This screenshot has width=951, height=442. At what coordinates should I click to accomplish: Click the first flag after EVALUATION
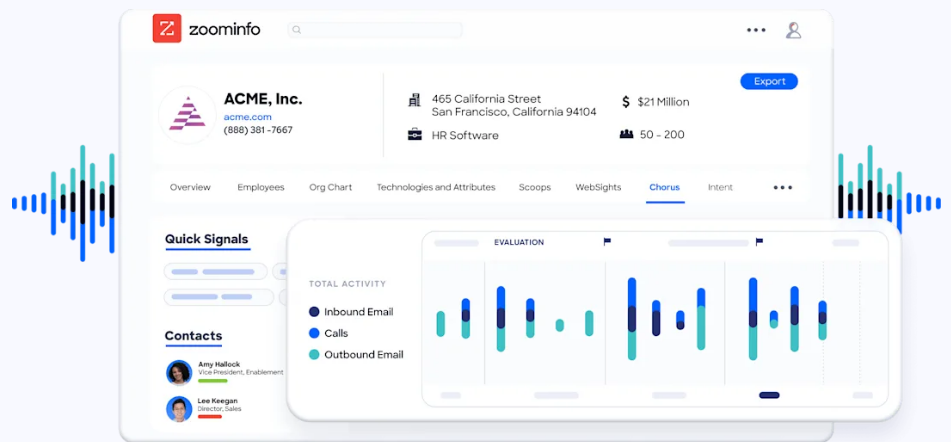tap(607, 242)
